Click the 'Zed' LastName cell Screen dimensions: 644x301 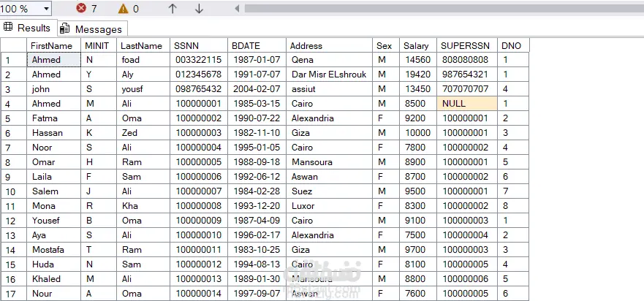(143, 133)
